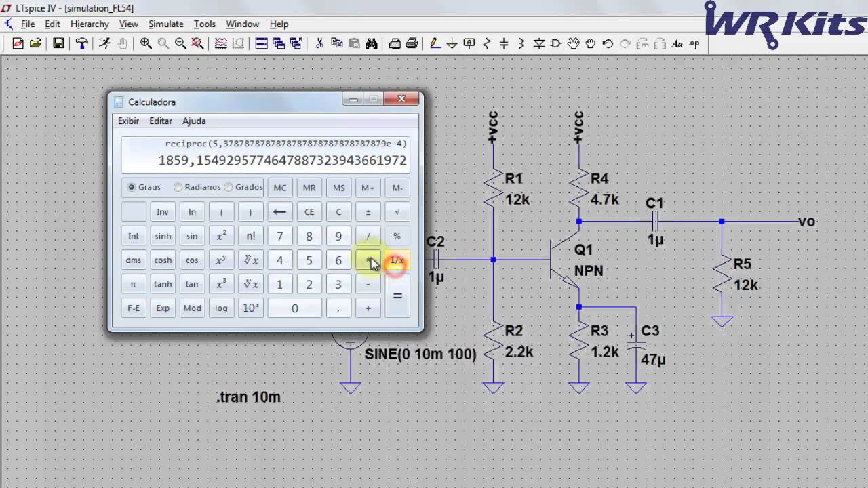Open the Hierarchy menu

(90, 24)
